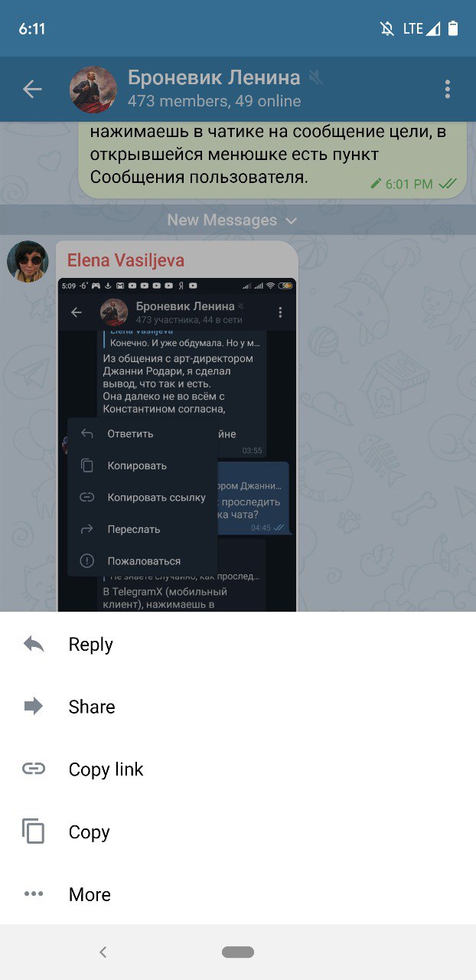
Task: Expand the New Messages chevron
Action: 292,220
